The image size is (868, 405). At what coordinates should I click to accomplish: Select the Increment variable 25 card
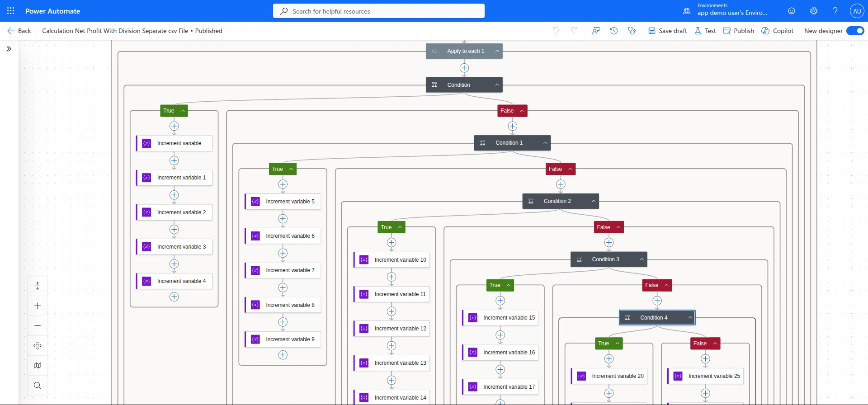pos(706,376)
